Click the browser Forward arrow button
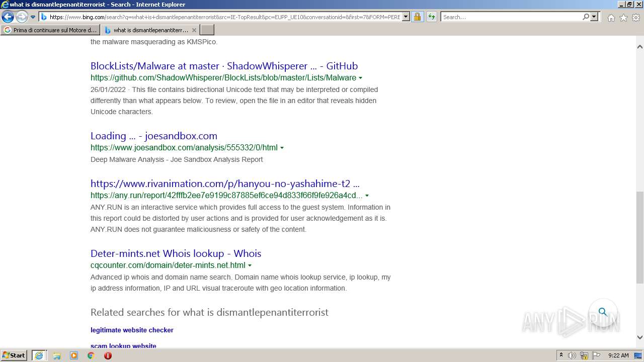644x362 pixels. coord(22,17)
